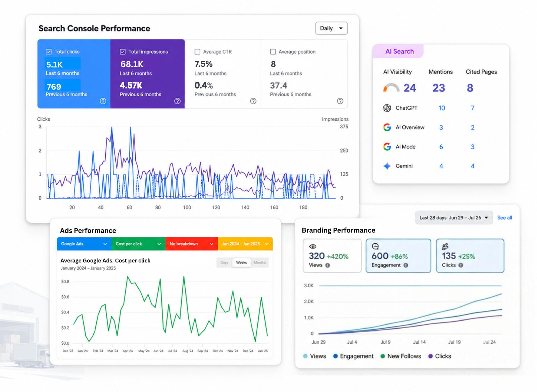Click the help icon in Total impressions card
The image size is (537, 392).
(x=178, y=101)
